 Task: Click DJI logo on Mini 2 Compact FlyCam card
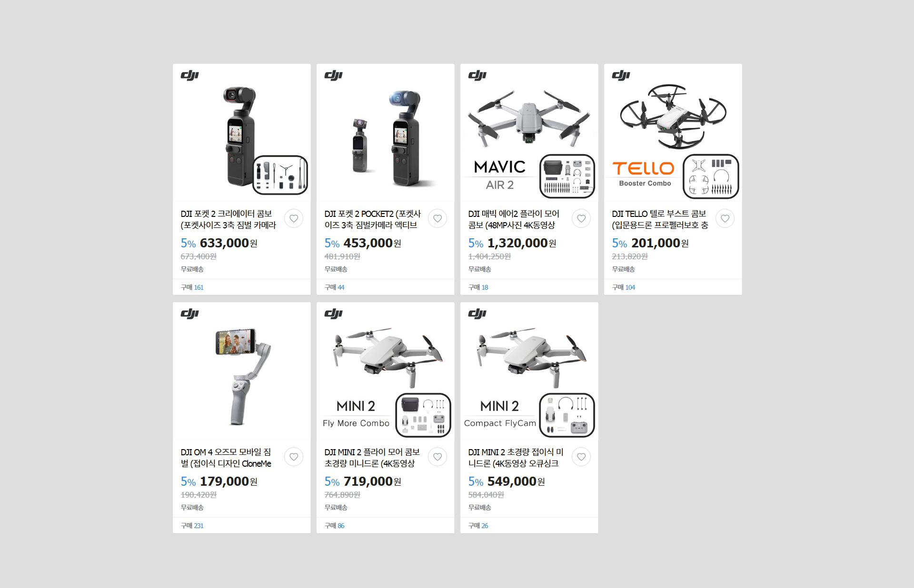coord(477,314)
